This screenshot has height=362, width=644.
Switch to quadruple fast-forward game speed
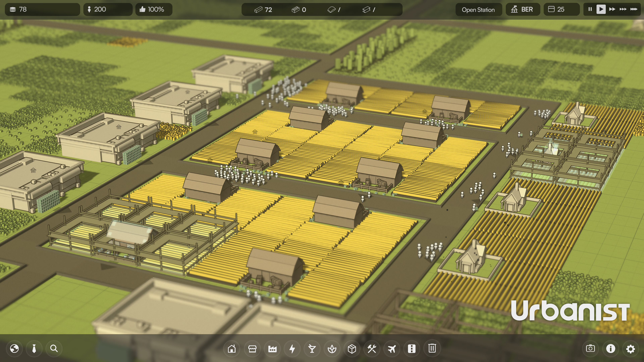pos(633,9)
